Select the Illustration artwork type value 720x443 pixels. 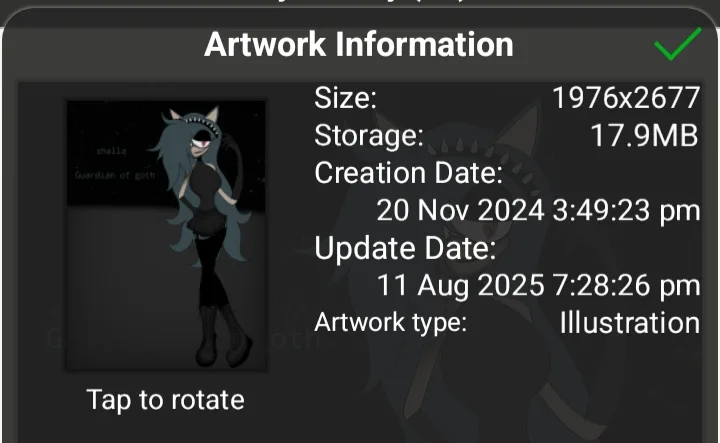pyautogui.click(x=630, y=323)
